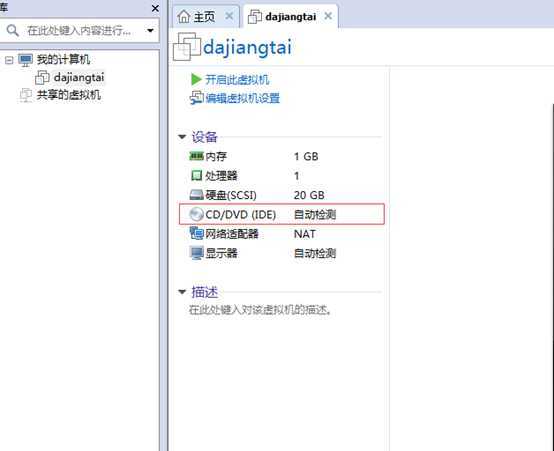Select 共享的虚拟机 in the tree
The image size is (554, 451).
(x=69, y=95)
